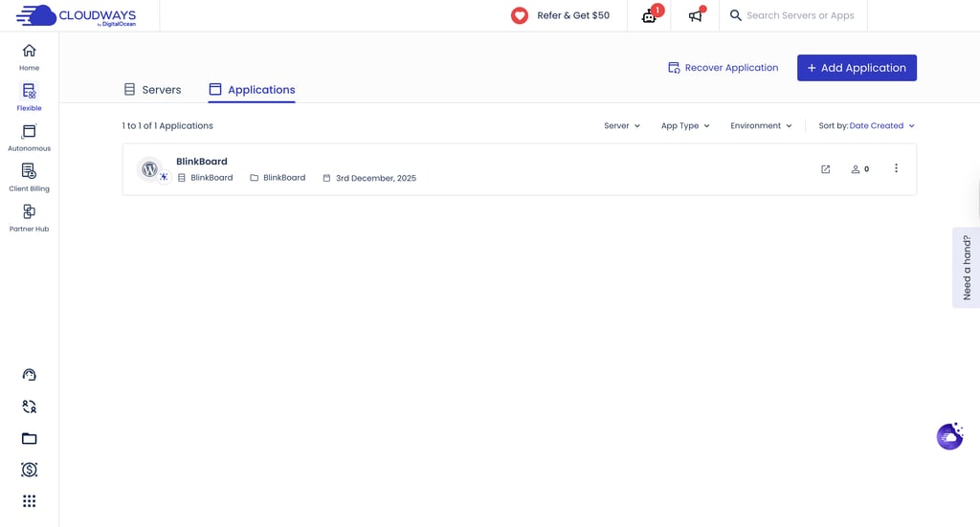Open the folder icon in sidebar
This screenshot has height=527, width=980.
click(x=29, y=438)
